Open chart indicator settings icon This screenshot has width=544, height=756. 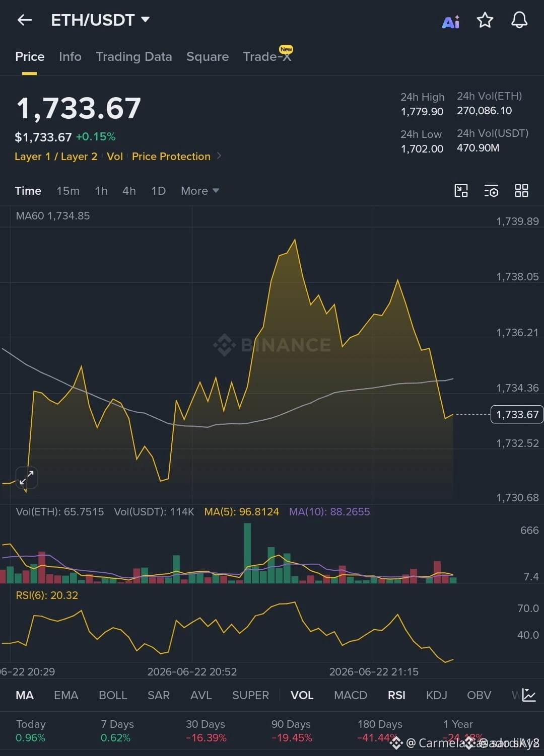point(491,191)
